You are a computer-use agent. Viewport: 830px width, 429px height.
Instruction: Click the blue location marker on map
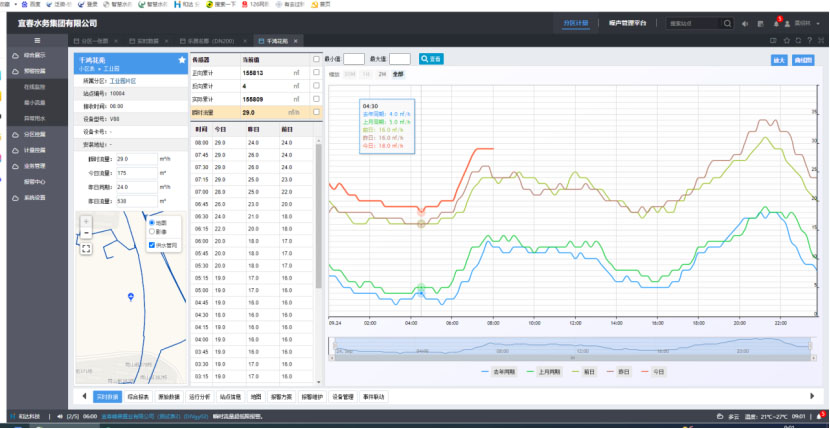(x=131, y=297)
